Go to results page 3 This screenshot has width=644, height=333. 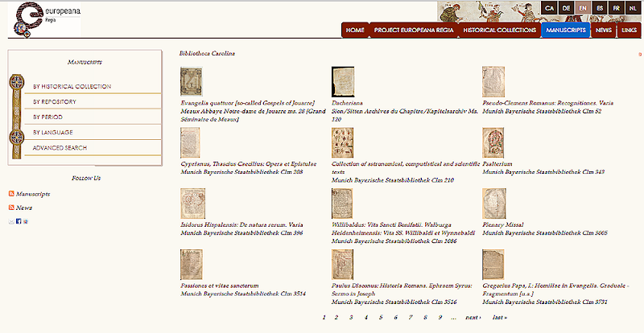click(x=351, y=318)
